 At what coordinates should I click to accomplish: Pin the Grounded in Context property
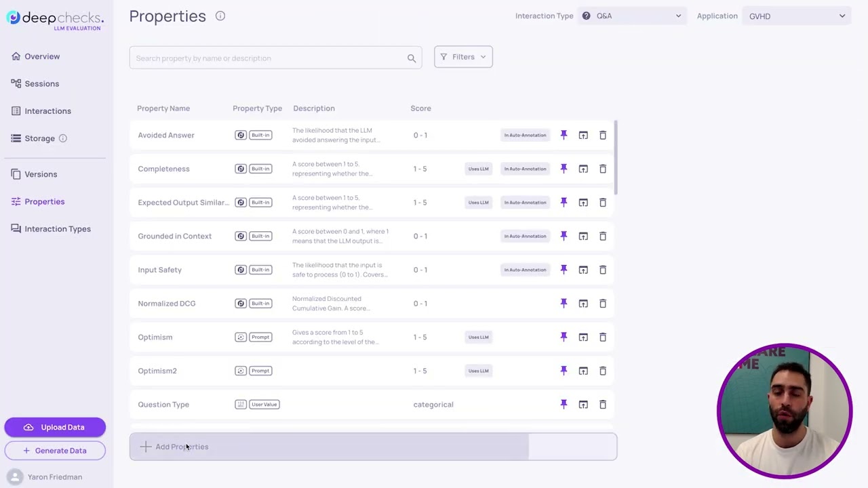pos(564,236)
